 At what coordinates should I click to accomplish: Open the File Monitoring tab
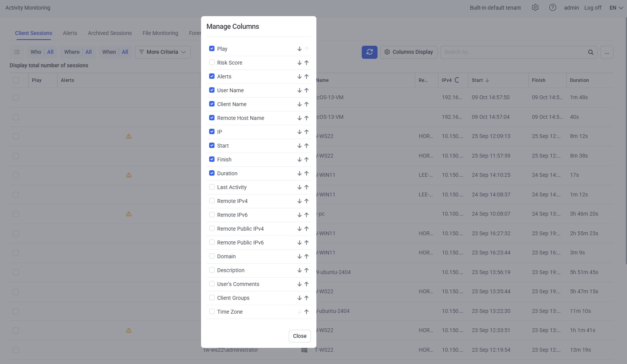pyautogui.click(x=160, y=33)
